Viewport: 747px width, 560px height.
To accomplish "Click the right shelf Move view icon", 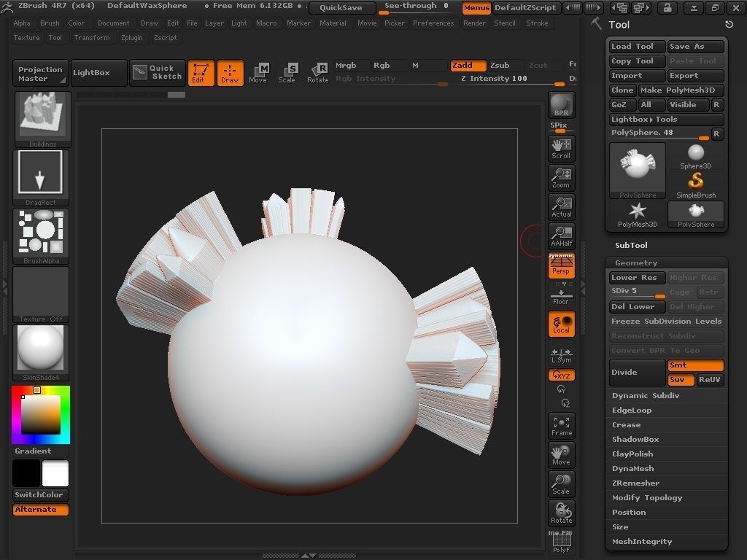I will point(561,455).
